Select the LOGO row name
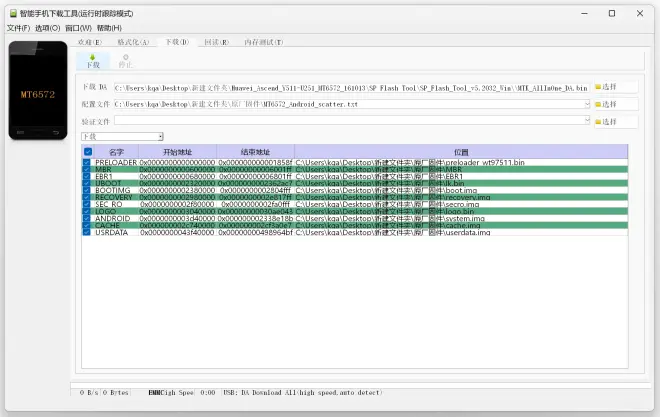Viewport: 660px width, 417px height. click(x=105, y=211)
